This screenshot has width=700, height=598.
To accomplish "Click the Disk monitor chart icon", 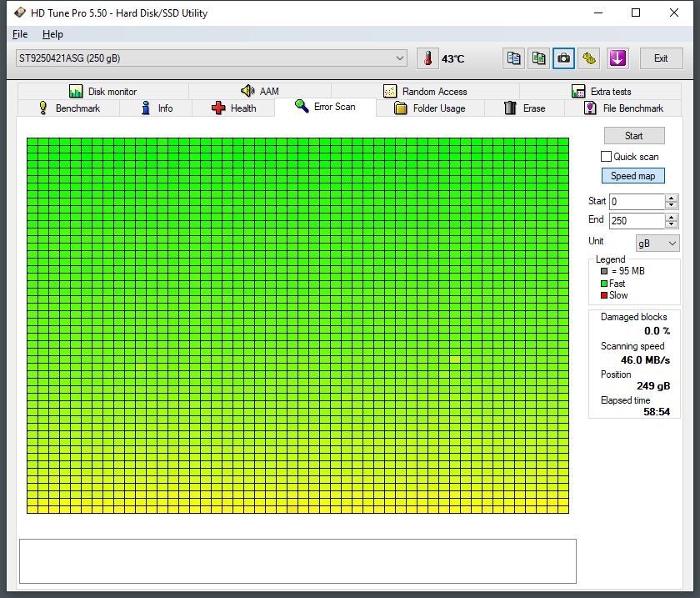I will 76,91.
